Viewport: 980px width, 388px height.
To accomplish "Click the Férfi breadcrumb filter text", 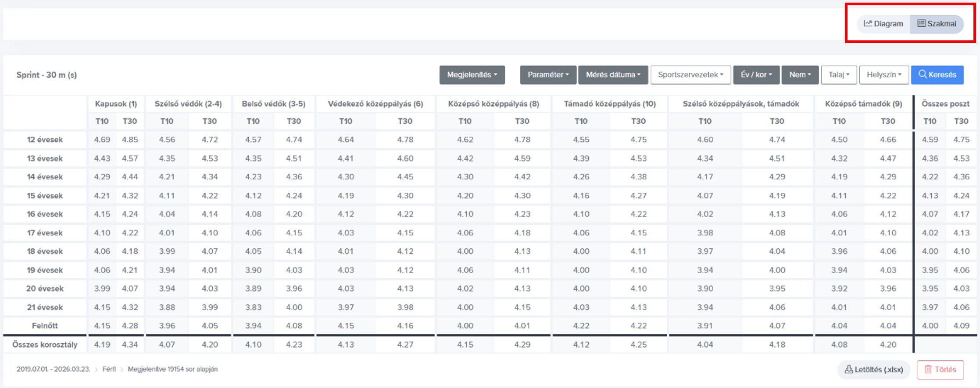I will click(x=109, y=369).
